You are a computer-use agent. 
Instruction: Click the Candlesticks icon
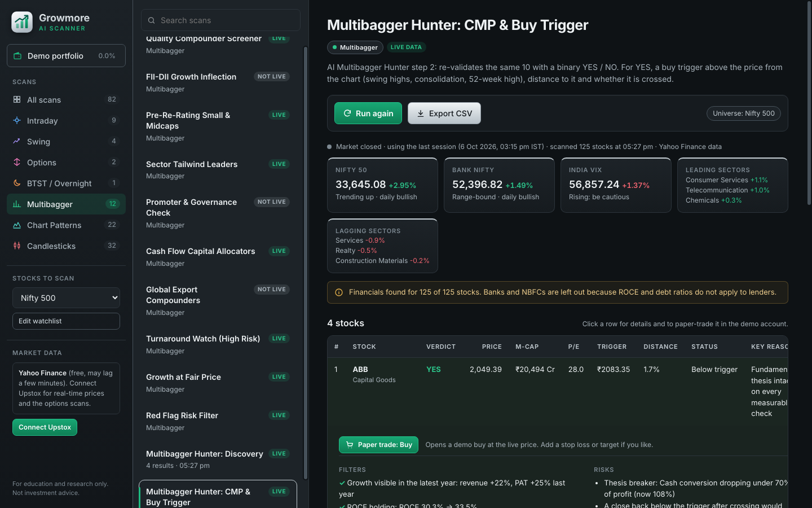click(x=17, y=246)
